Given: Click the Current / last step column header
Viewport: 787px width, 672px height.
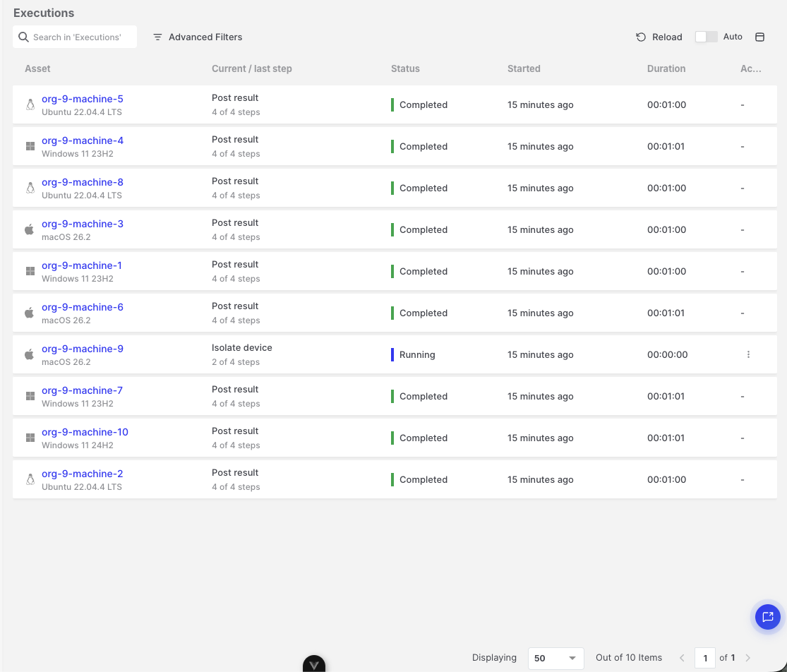Looking at the screenshot, I should pyautogui.click(x=252, y=68).
